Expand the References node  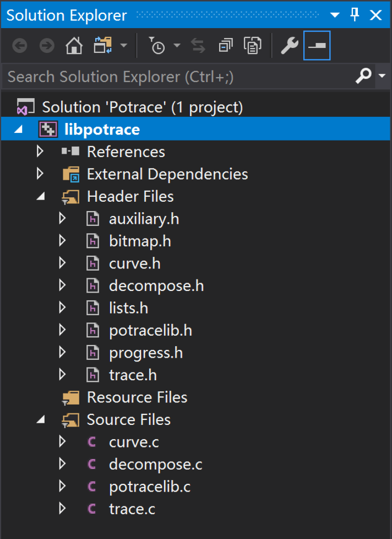pyautogui.click(x=40, y=152)
